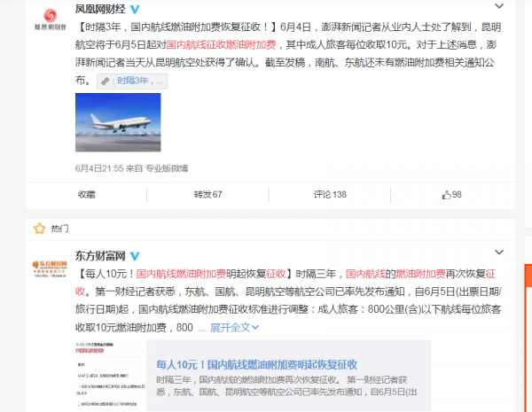
Task: Click verified badge beside 东方财富网
Action: click(135, 256)
